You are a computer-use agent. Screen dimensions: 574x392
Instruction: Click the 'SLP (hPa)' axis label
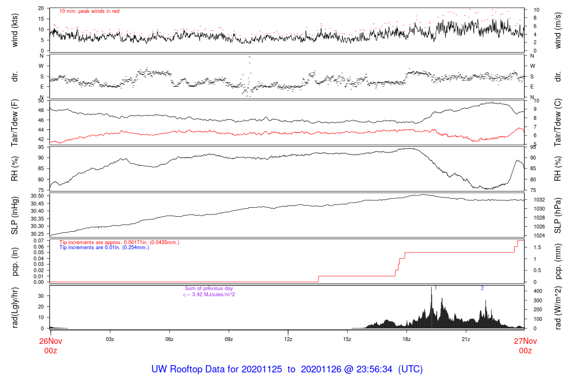click(x=558, y=216)
